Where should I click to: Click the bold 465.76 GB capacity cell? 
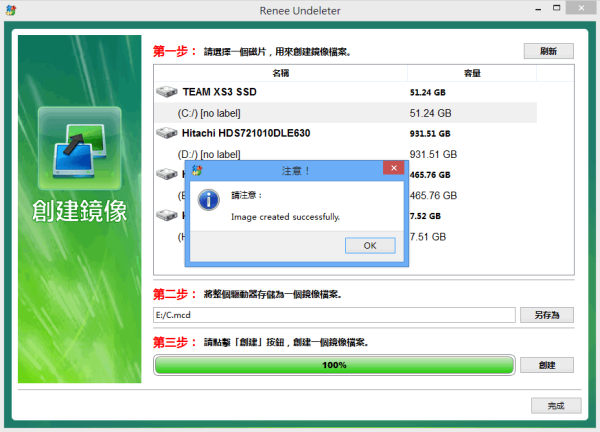[430, 175]
